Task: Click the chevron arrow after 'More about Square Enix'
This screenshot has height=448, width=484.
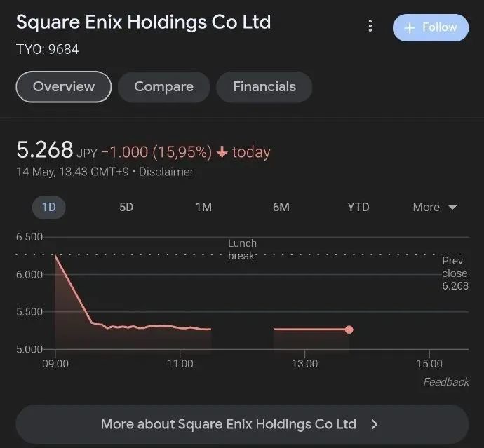Action: (x=375, y=424)
